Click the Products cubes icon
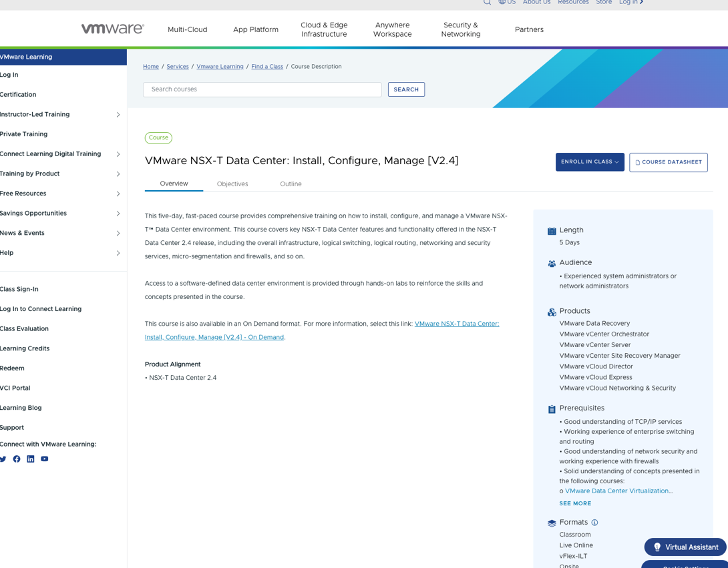The image size is (728, 568). point(552,312)
